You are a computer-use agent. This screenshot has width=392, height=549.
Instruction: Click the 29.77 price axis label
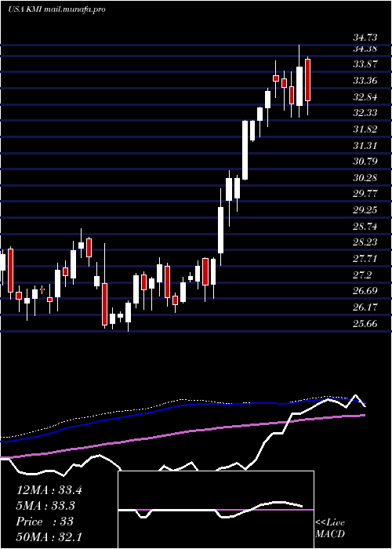pyautogui.click(x=365, y=194)
